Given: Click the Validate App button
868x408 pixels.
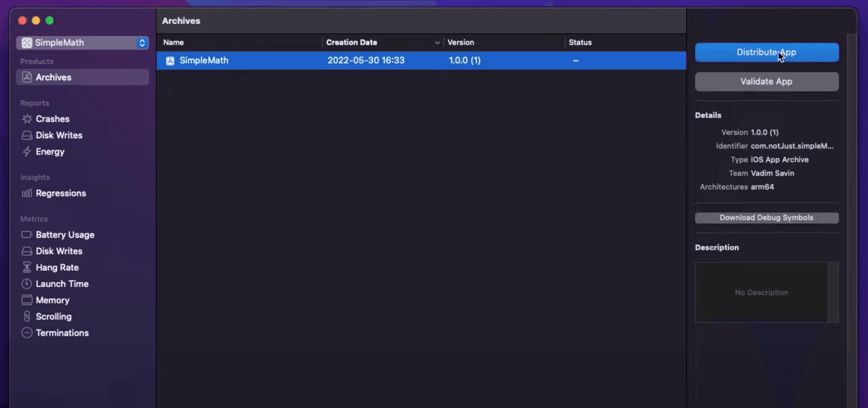Looking at the screenshot, I should click(x=767, y=82).
